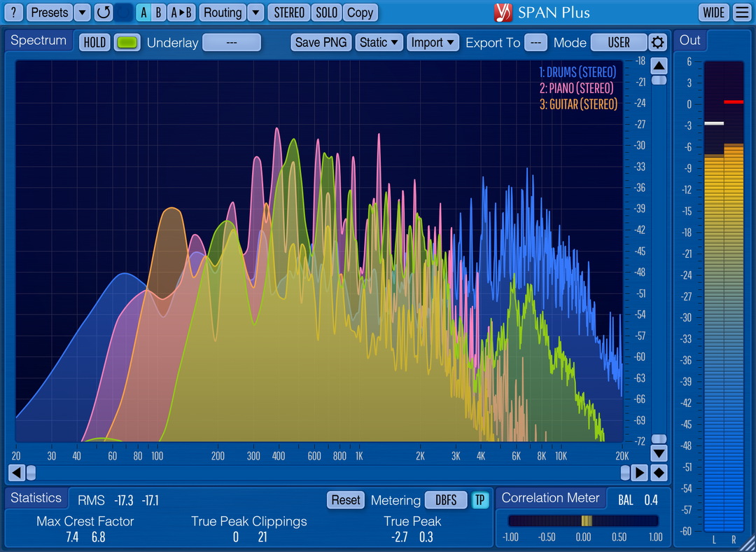This screenshot has height=552, width=756.
Task: Click the diamond zoom-reset icon bottom right
Action: 659,473
